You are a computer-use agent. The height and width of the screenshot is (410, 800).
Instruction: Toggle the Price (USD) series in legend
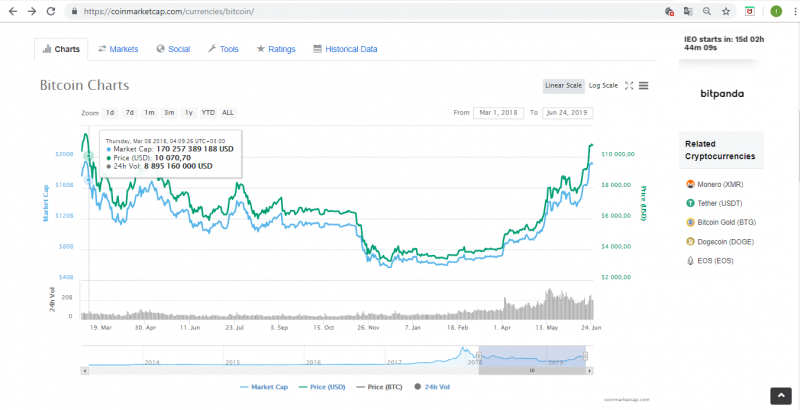pos(321,387)
